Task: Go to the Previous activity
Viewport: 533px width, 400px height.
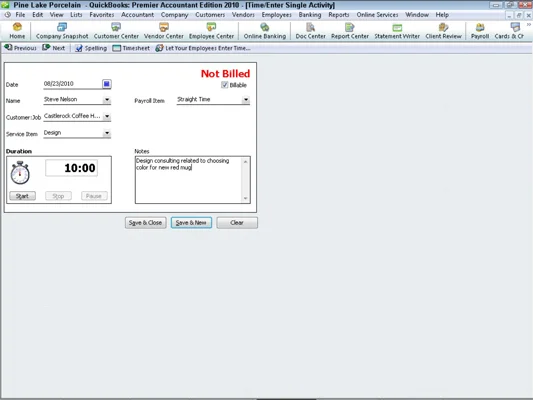Action: [x=20, y=48]
